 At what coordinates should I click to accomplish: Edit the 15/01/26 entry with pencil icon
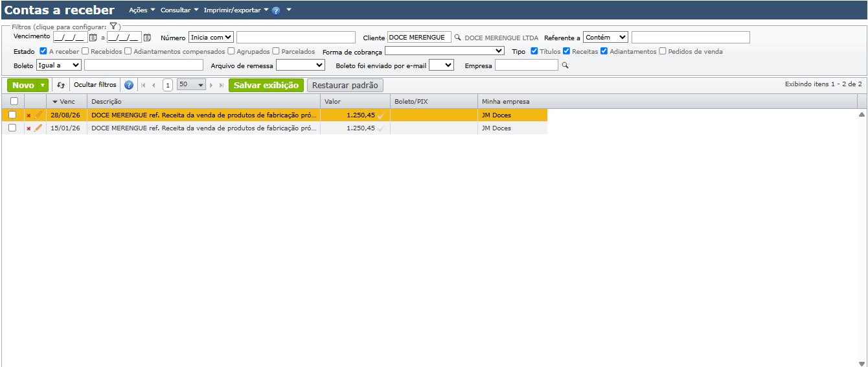[38, 128]
